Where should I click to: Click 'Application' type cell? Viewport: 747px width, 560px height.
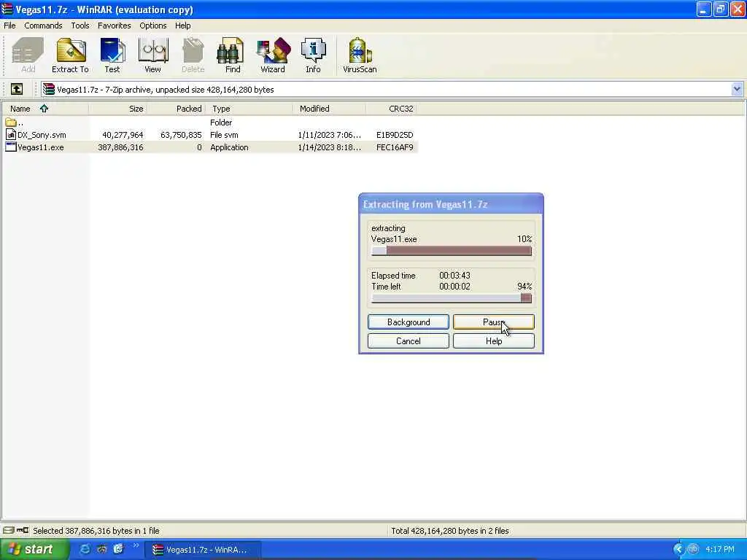click(x=229, y=147)
